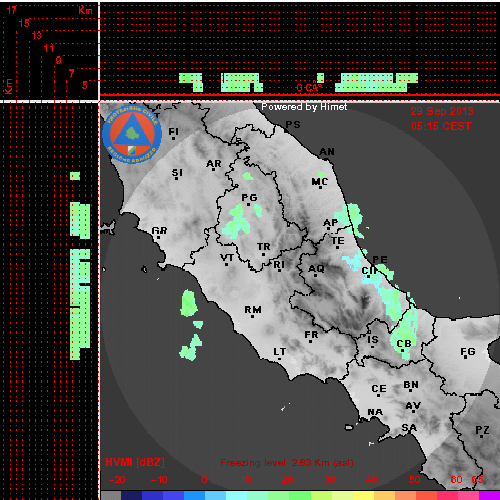Click the '5' height axis label

85,85
